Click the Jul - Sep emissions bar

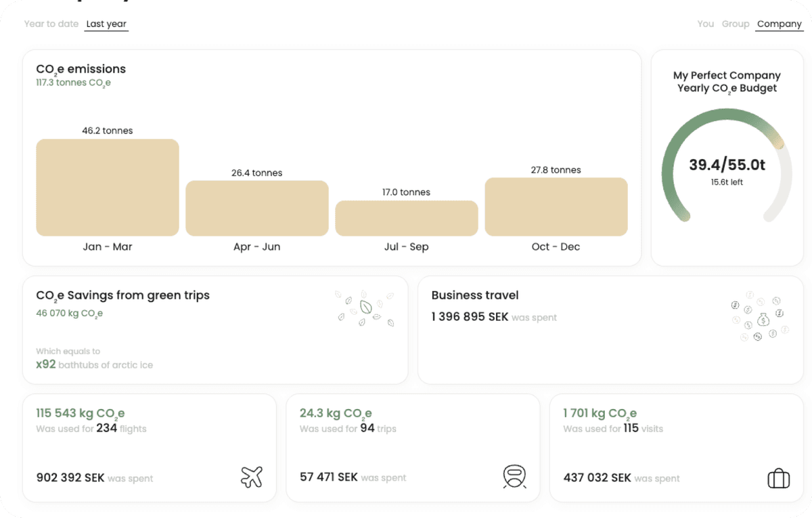407,218
